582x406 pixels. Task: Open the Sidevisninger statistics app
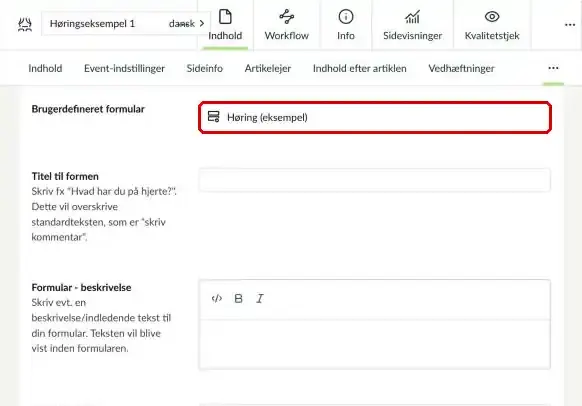(x=412, y=25)
